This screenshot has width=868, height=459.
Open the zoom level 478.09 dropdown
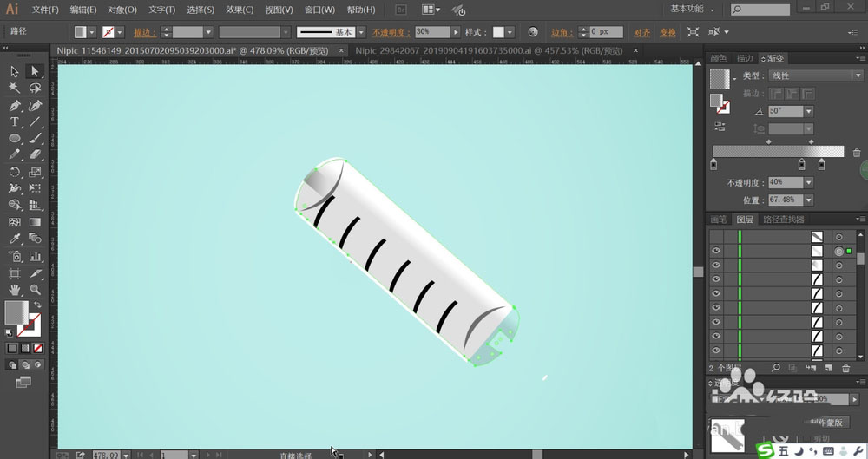click(126, 456)
